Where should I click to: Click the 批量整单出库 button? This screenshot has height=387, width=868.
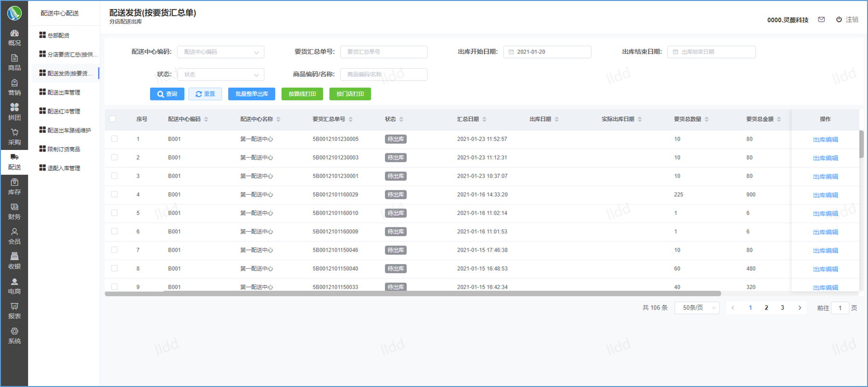click(252, 94)
